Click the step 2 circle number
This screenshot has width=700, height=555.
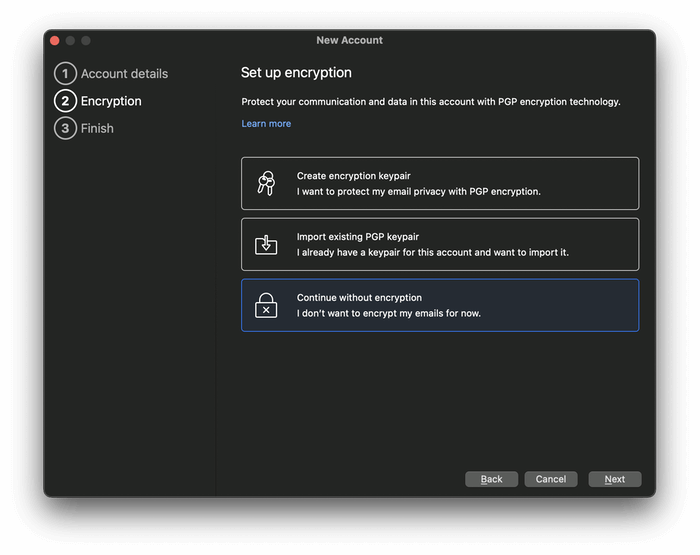[x=65, y=101]
